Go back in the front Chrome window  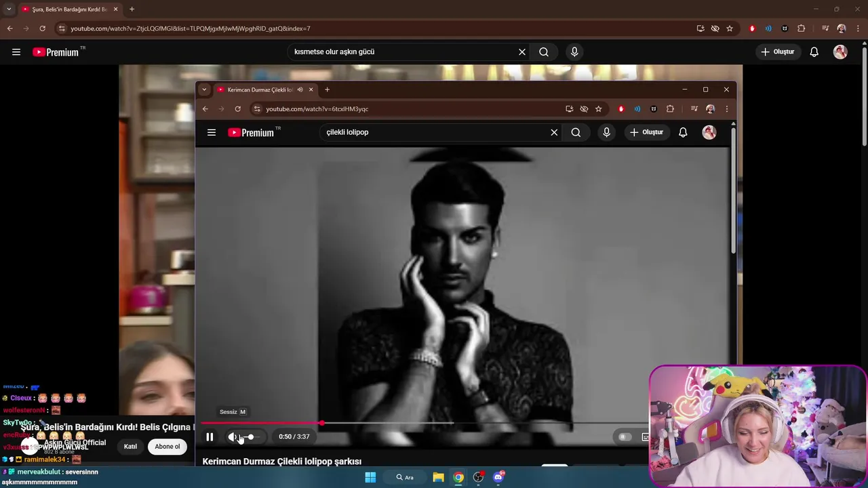(x=205, y=109)
